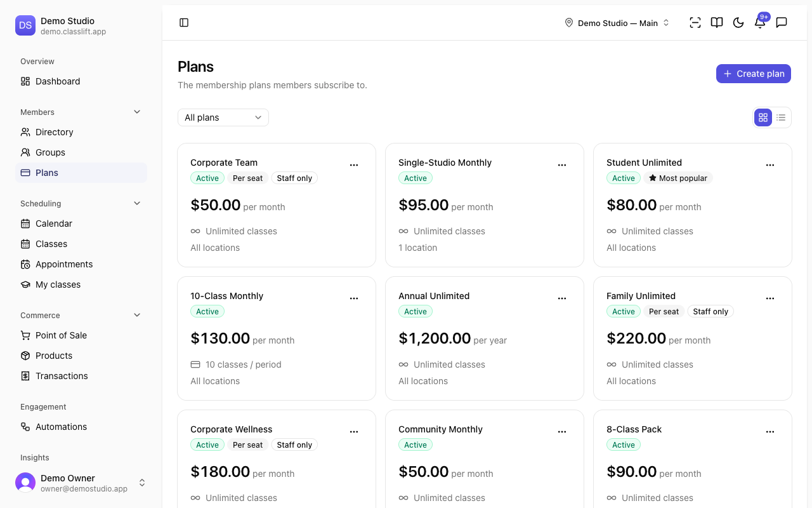This screenshot has width=812, height=508.
Task: Click the Student Unlimited plan title
Action: pos(644,163)
